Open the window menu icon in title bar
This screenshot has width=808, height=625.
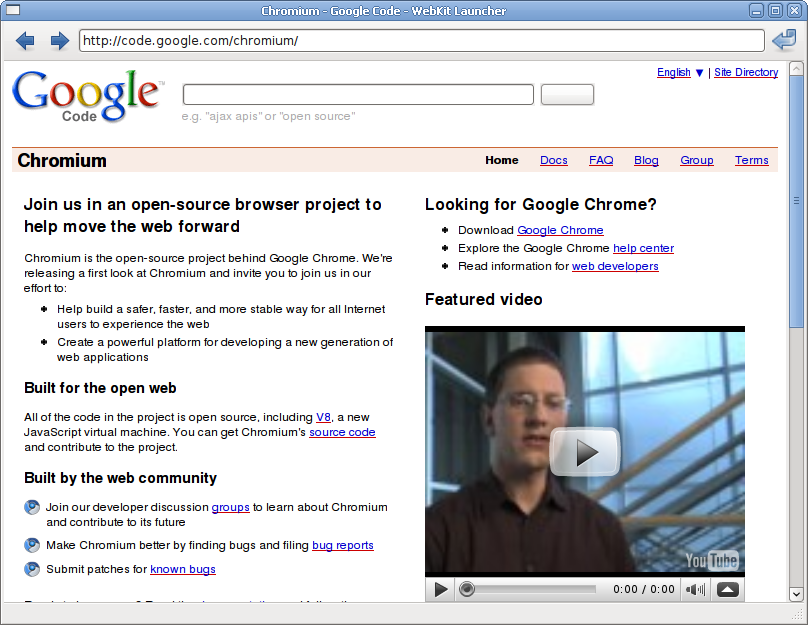pos(12,10)
